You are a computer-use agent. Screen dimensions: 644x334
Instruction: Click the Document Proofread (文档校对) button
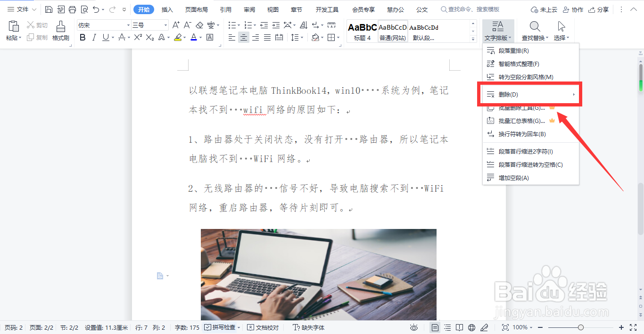(x=263, y=327)
